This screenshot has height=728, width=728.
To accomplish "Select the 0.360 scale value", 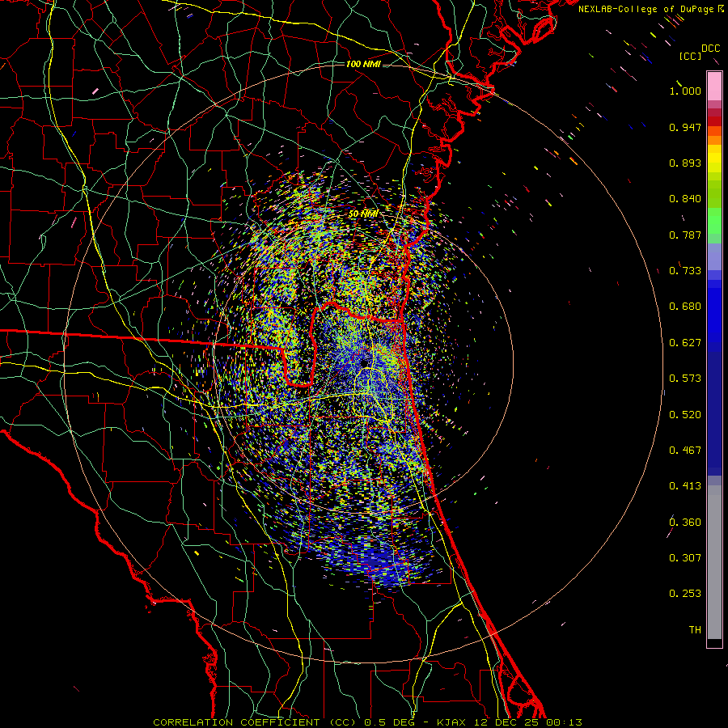I will [685, 523].
